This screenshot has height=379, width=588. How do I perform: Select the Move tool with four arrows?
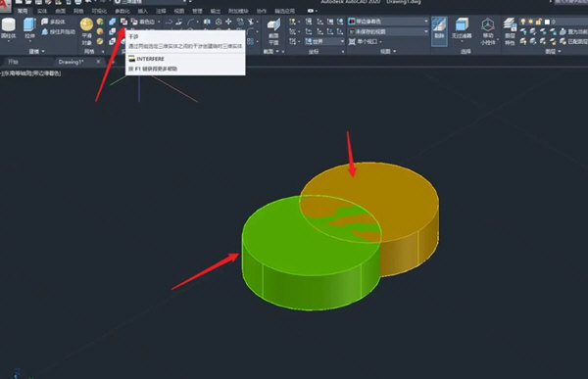point(228,22)
